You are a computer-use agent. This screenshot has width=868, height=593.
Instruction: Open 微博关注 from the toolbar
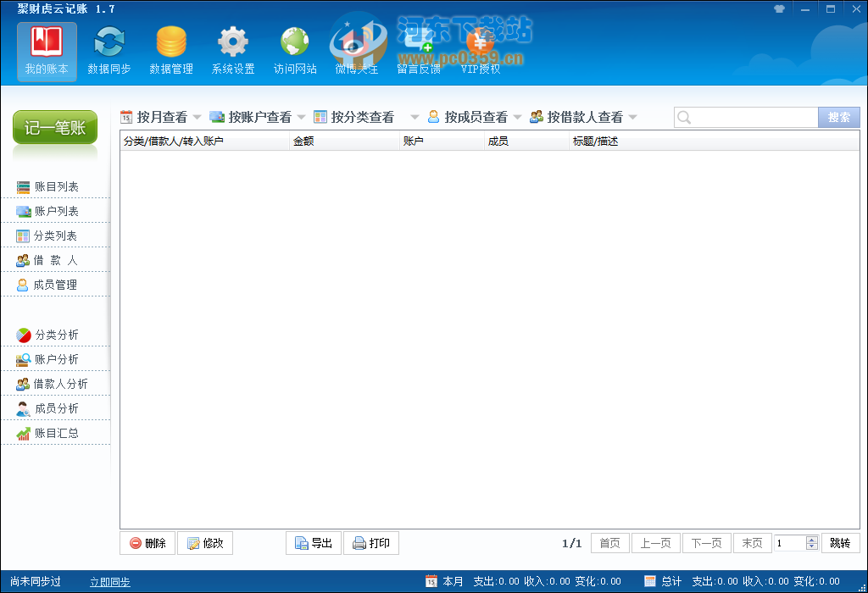pyautogui.click(x=356, y=49)
